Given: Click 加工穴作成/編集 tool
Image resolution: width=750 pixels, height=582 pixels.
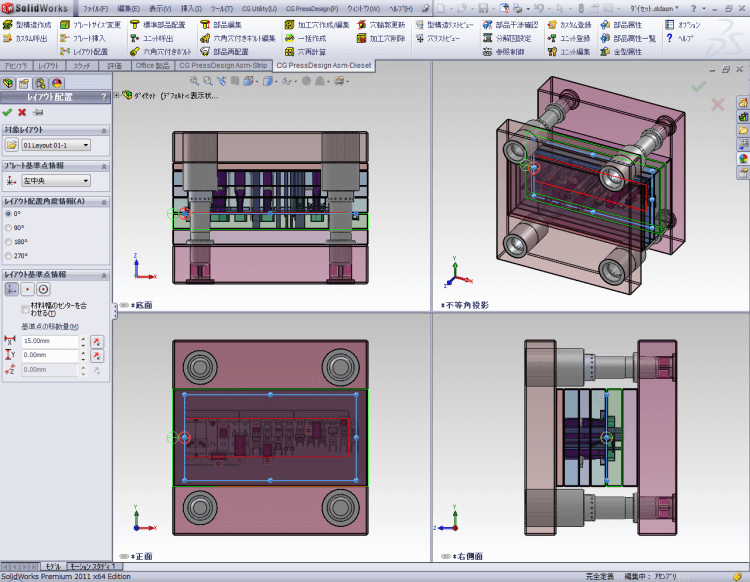Looking at the screenshot, I should 317,25.
